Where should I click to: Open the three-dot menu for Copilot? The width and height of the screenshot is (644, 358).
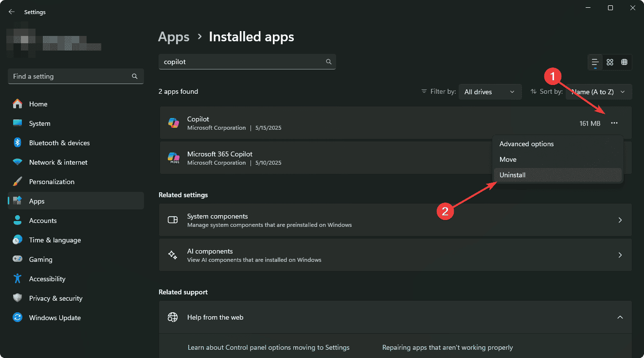[x=614, y=123]
